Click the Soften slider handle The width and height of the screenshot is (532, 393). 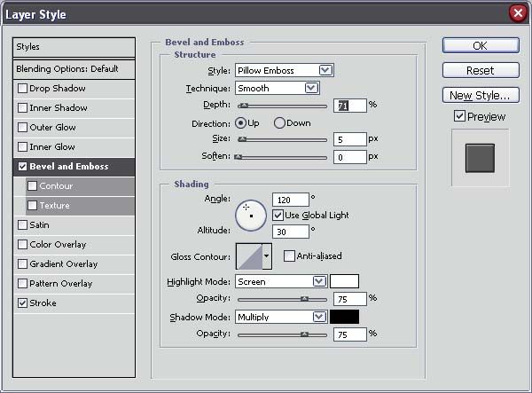pos(239,157)
